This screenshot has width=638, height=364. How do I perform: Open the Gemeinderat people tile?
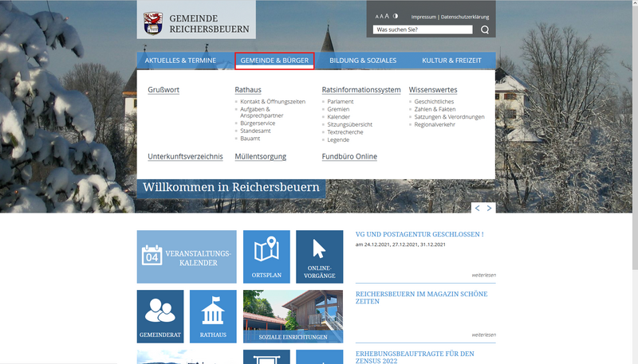160,316
